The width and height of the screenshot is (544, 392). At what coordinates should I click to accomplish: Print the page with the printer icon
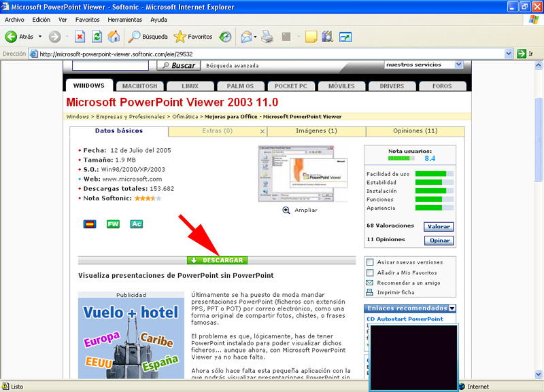267,37
